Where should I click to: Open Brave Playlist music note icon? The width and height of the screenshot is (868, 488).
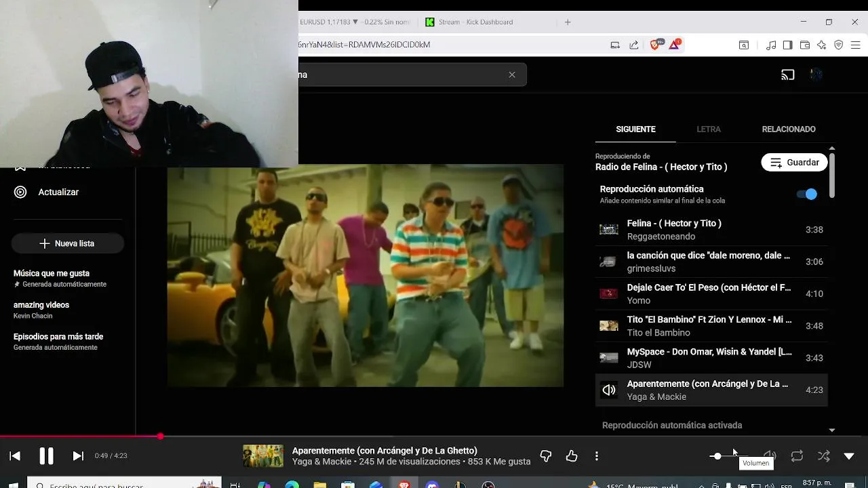tap(771, 45)
